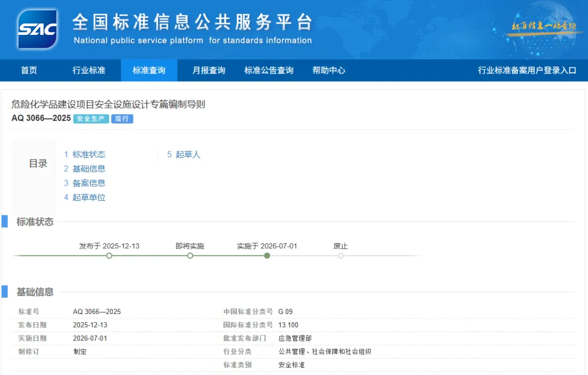The image size is (588, 375).
Task: Jump to 2 基础信息 section
Action: click(85, 169)
